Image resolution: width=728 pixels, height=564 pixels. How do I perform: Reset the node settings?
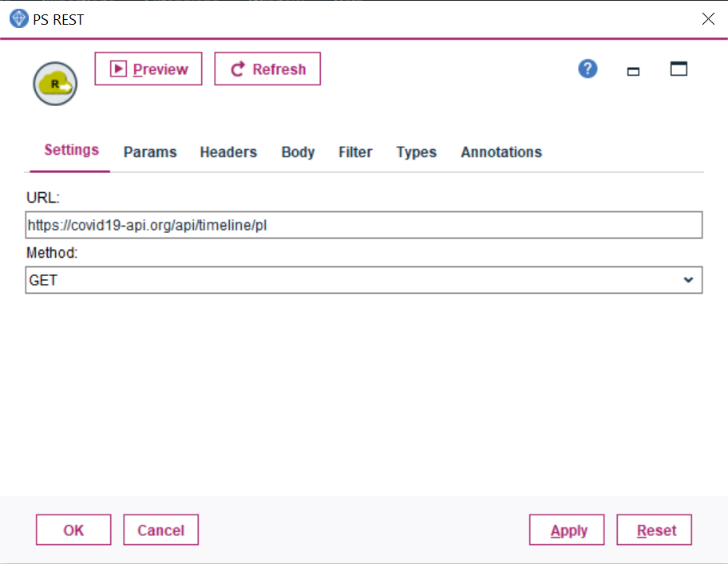[656, 530]
